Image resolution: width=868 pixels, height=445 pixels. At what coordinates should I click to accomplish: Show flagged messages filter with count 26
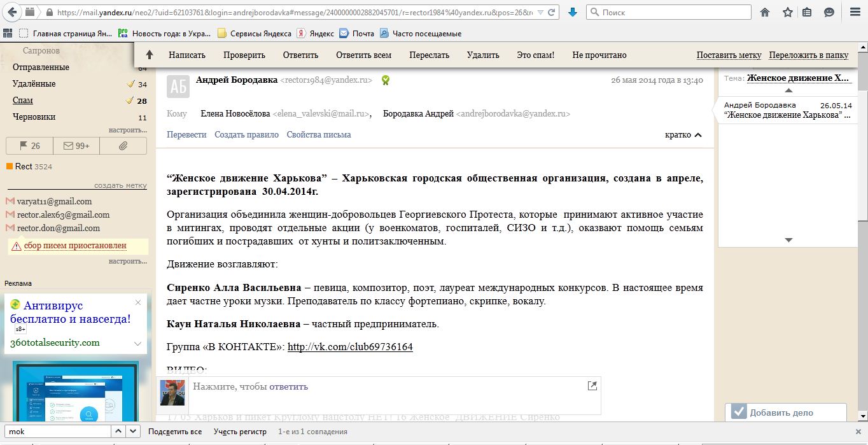tap(30, 146)
